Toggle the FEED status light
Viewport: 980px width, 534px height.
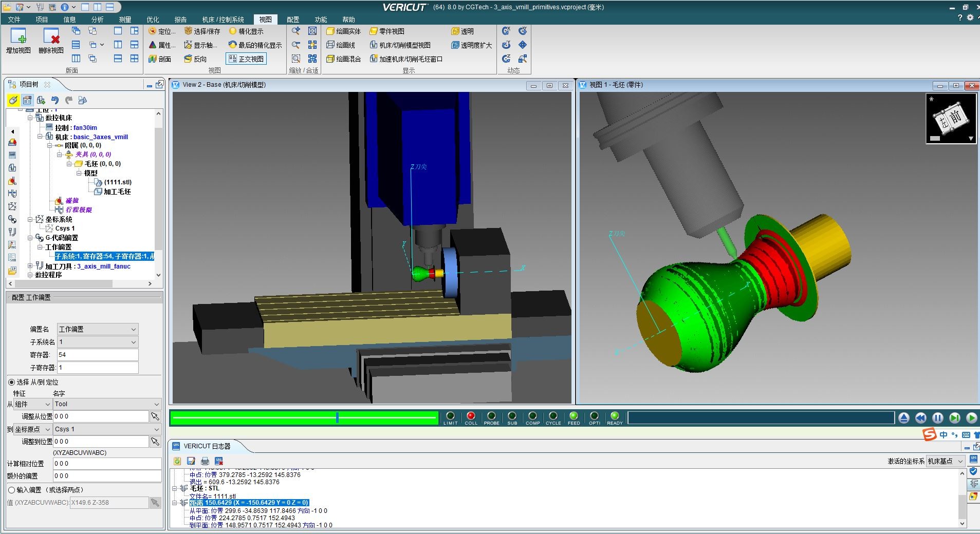point(574,416)
